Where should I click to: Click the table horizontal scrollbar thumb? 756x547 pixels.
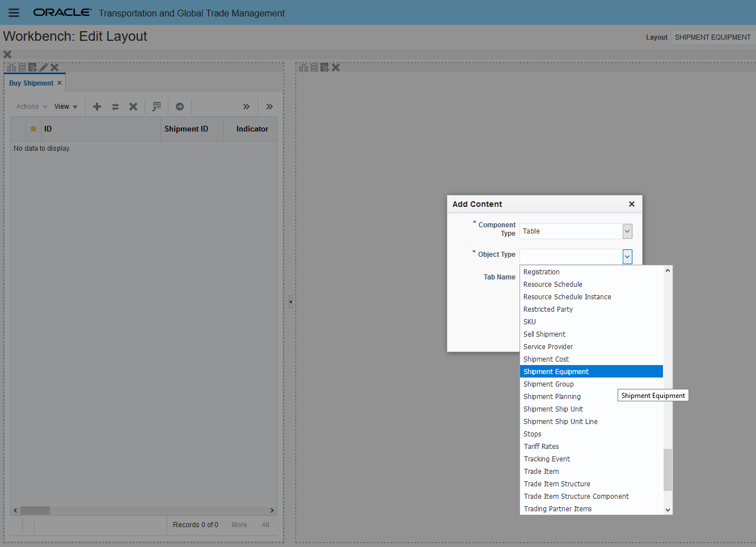point(35,510)
